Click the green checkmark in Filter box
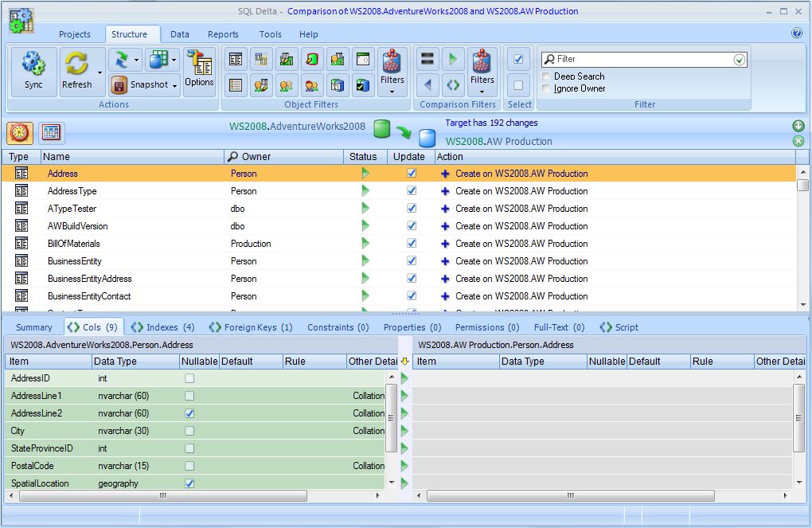The width and height of the screenshot is (812, 528). [x=740, y=60]
